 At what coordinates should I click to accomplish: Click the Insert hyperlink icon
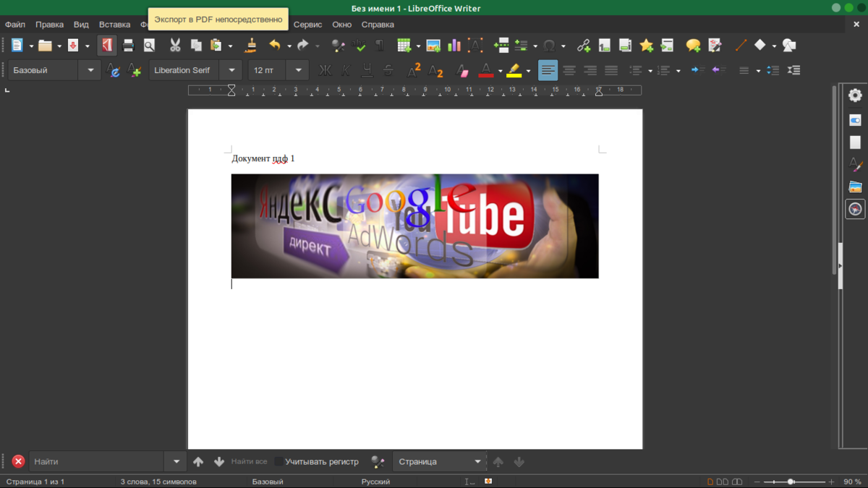[584, 46]
